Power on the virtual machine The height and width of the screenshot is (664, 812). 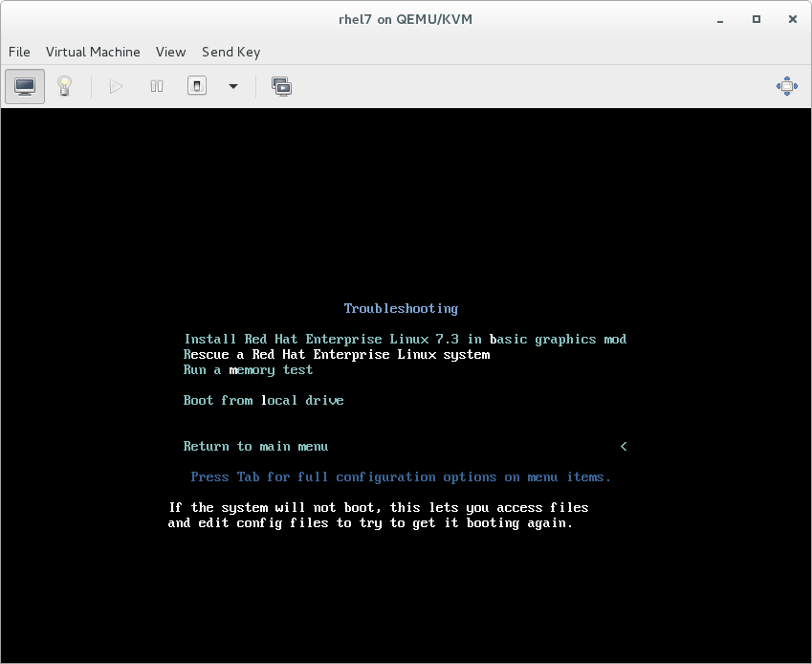[x=116, y=86]
